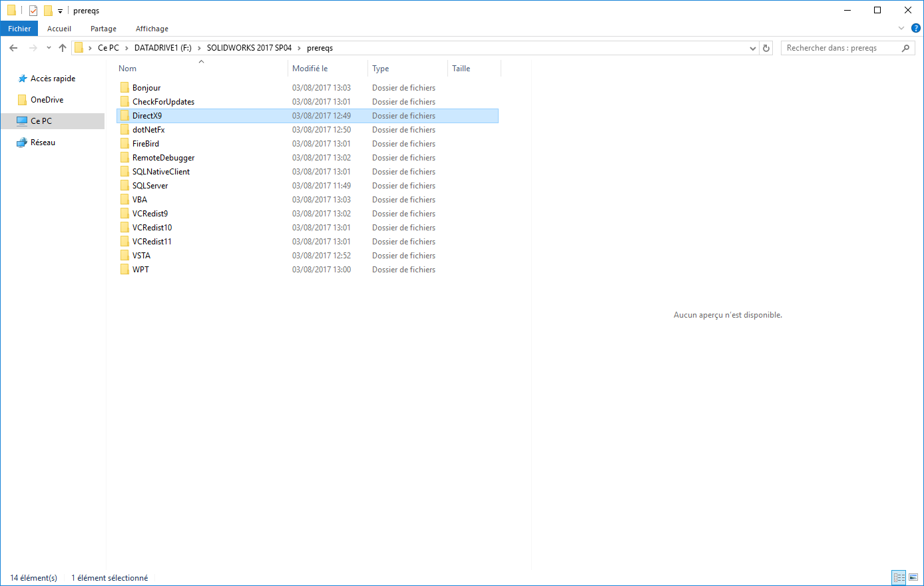924x586 pixels.
Task: Select the VCRedist9 folder icon
Action: (124, 214)
